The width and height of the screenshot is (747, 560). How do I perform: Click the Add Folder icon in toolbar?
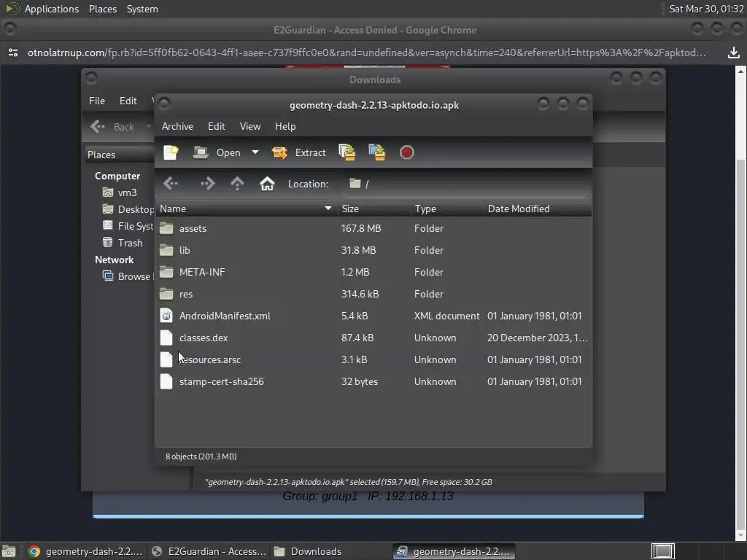(377, 152)
